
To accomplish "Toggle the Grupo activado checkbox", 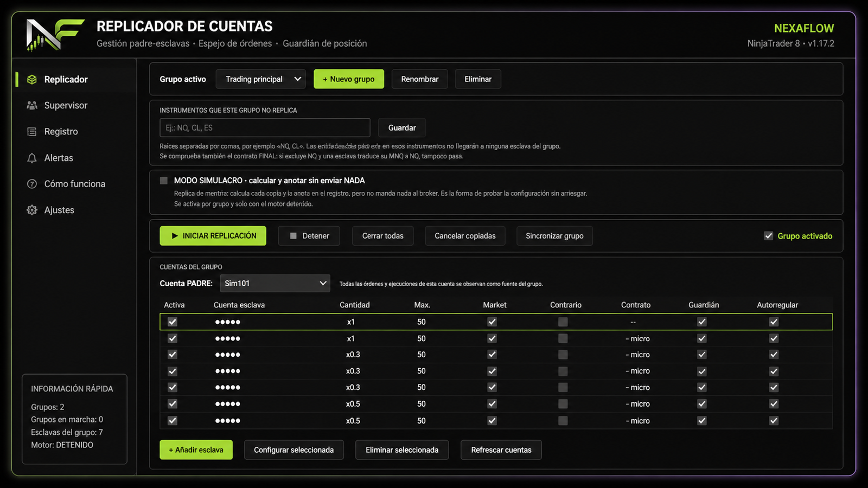I will pyautogui.click(x=769, y=236).
